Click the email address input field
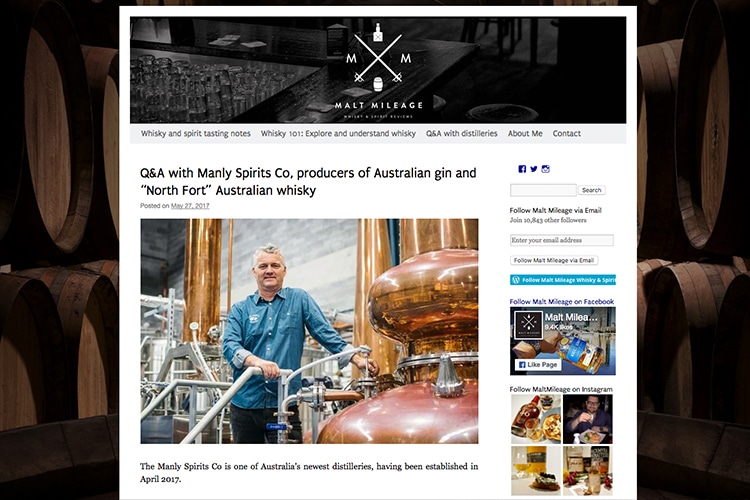The width and height of the screenshot is (750, 500). tap(562, 240)
